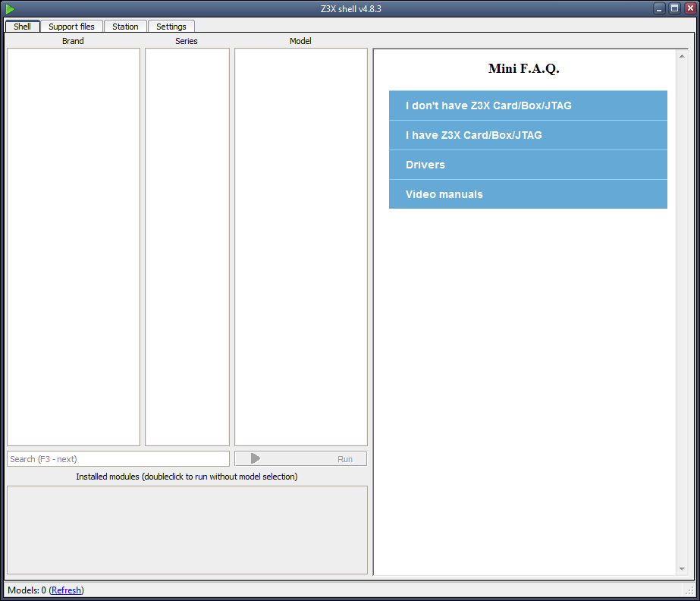Open the Support files tab
Viewport: 700px width, 601px height.
click(x=71, y=27)
